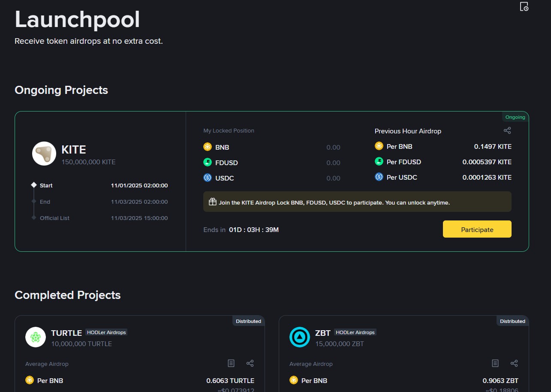
Task: Click the 15,000,000 ZBT total amount
Action: click(340, 344)
